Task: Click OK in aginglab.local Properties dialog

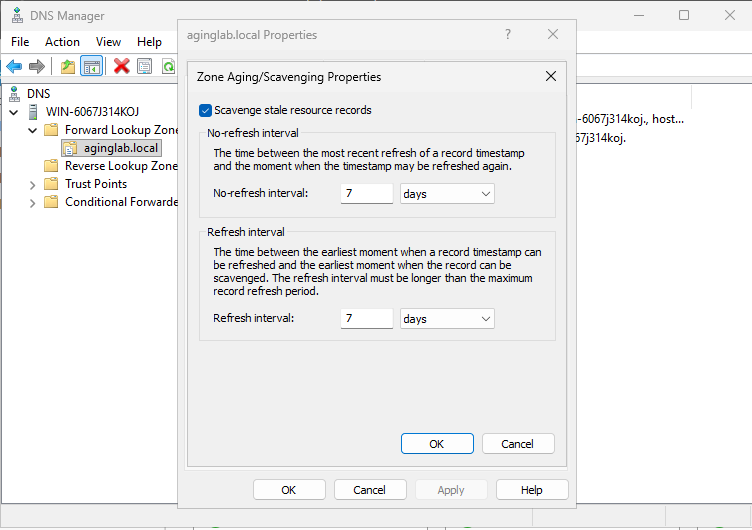Action: [x=289, y=490]
